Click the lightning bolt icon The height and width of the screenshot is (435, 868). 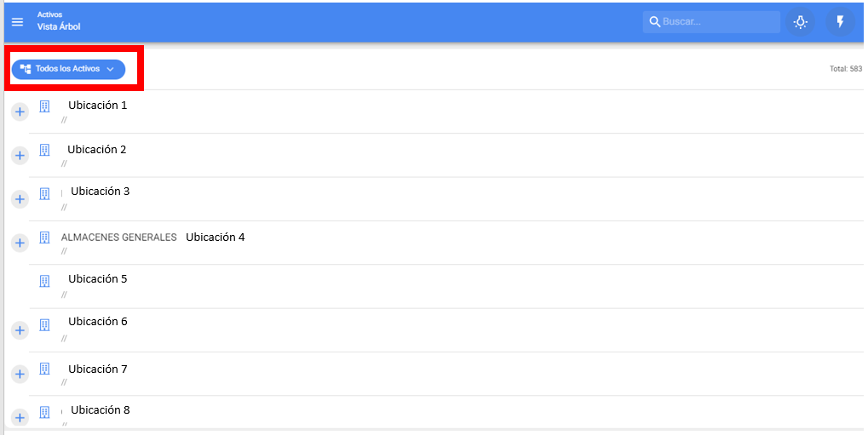click(840, 22)
